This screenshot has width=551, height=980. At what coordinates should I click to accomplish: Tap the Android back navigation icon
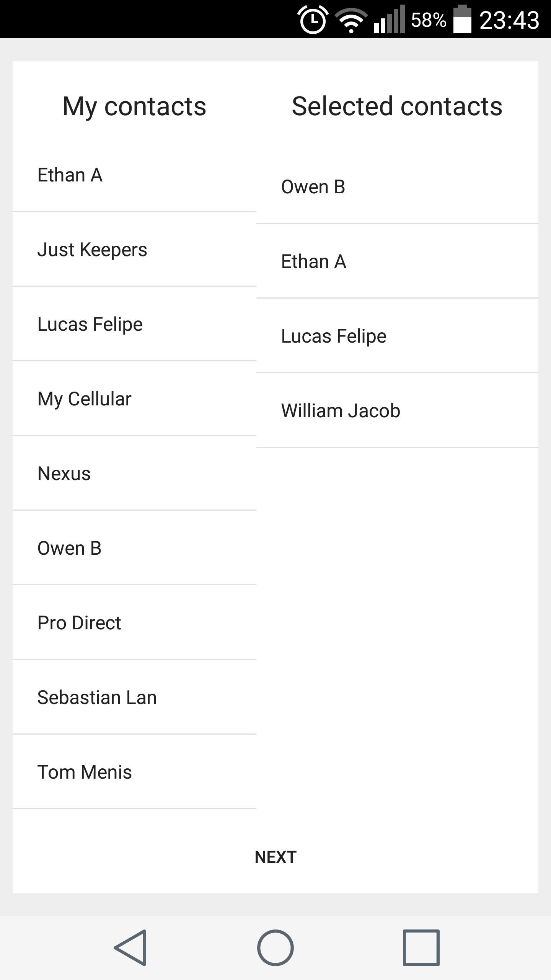(130, 947)
